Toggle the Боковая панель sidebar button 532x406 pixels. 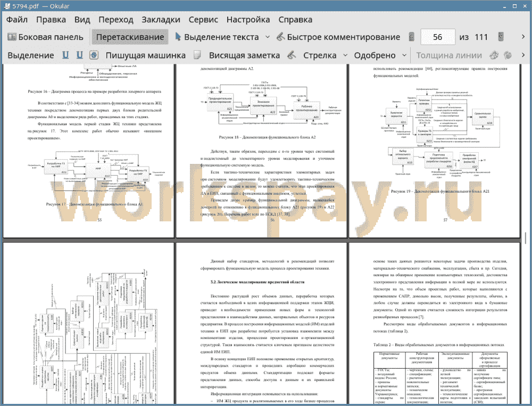click(x=45, y=37)
